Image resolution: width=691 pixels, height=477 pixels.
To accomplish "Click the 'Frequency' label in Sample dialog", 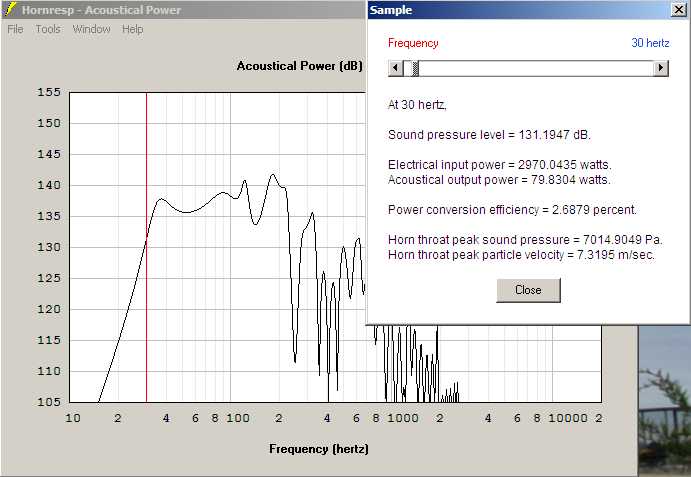I will pyautogui.click(x=413, y=43).
